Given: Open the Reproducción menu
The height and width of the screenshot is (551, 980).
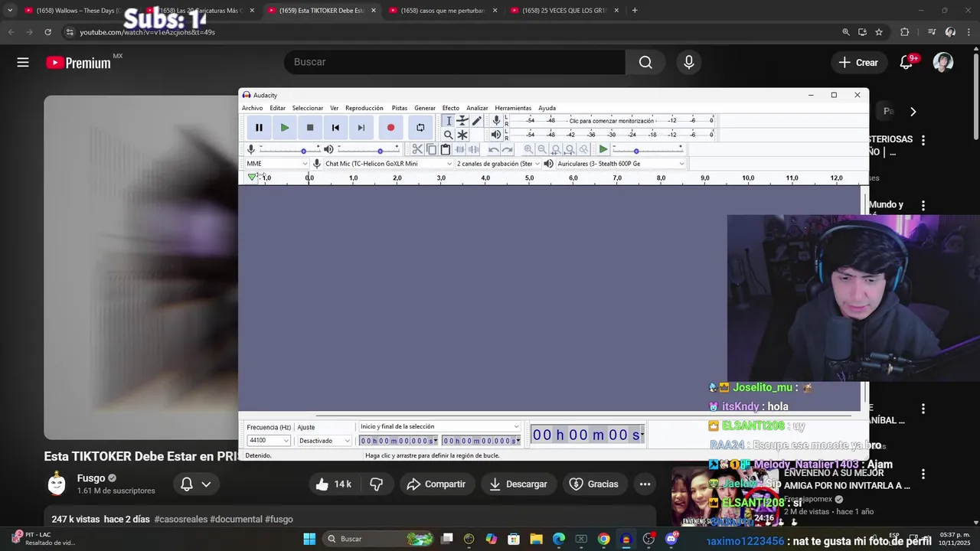Looking at the screenshot, I should pyautogui.click(x=364, y=108).
